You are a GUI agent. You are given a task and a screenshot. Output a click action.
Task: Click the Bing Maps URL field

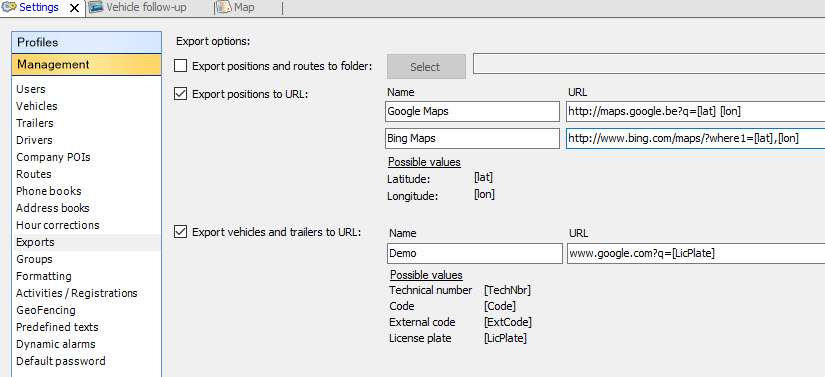(696, 138)
